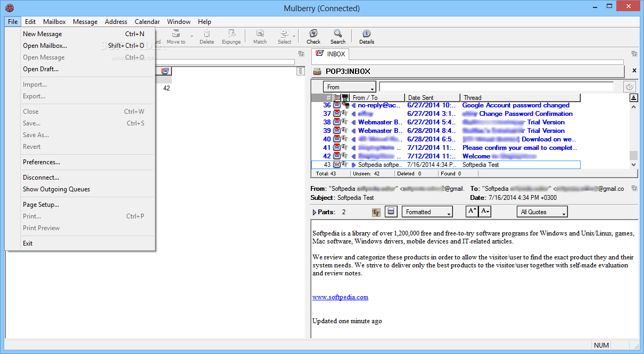Click the Details toolbar icon
This screenshot has height=354, width=644.
click(367, 37)
